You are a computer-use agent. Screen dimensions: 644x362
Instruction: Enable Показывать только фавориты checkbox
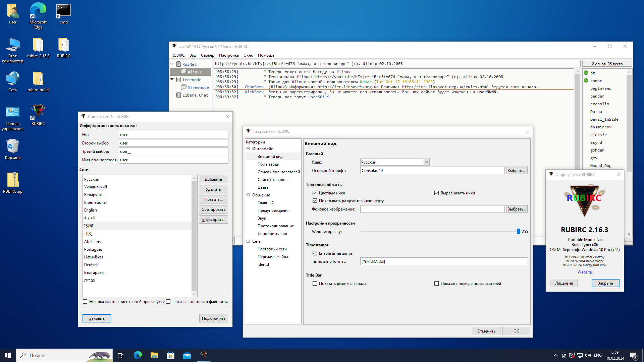(x=168, y=302)
